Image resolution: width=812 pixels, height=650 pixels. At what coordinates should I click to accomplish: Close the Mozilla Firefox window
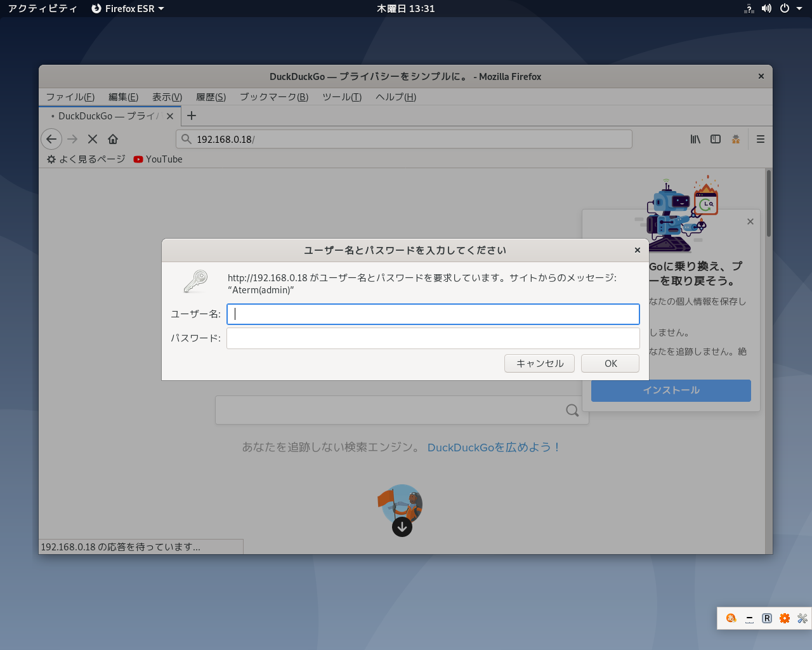click(x=761, y=76)
